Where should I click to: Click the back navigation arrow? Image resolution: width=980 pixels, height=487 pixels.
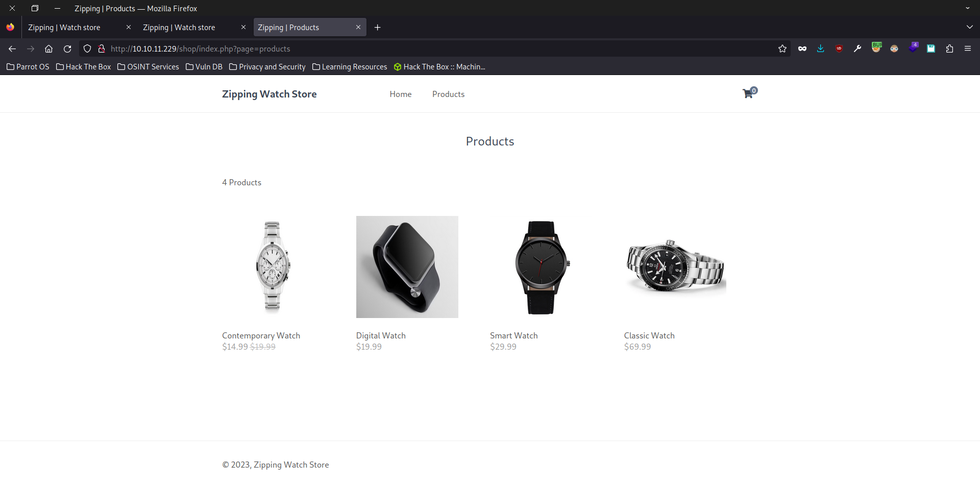pyautogui.click(x=12, y=49)
